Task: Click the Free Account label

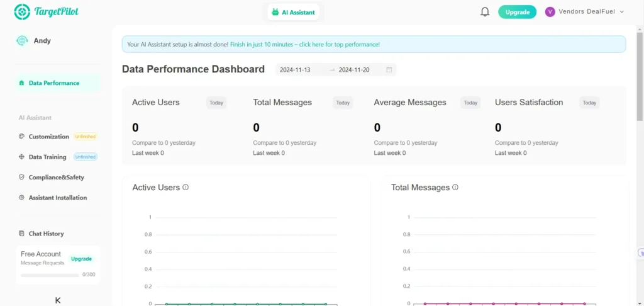Action: tap(41, 254)
